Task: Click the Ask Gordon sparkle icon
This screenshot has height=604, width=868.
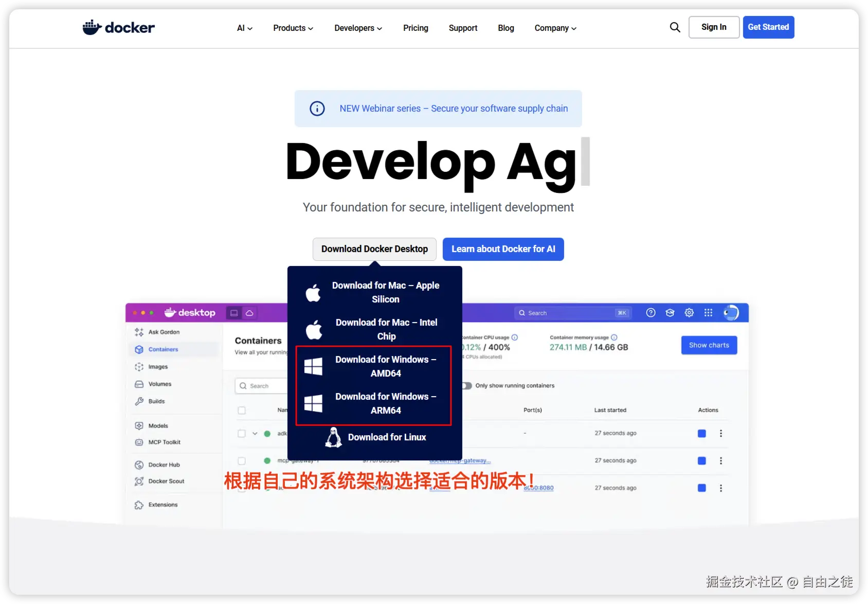Action: click(139, 332)
